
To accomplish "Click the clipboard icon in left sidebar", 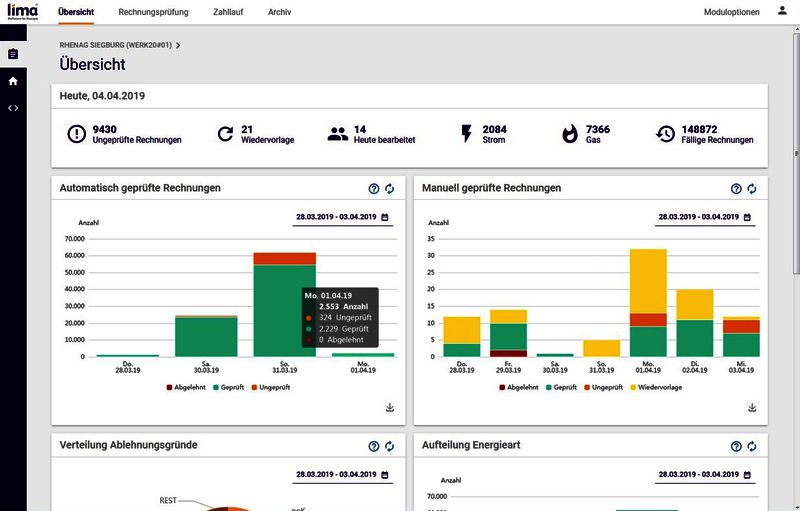I will pyautogui.click(x=13, y=54).
